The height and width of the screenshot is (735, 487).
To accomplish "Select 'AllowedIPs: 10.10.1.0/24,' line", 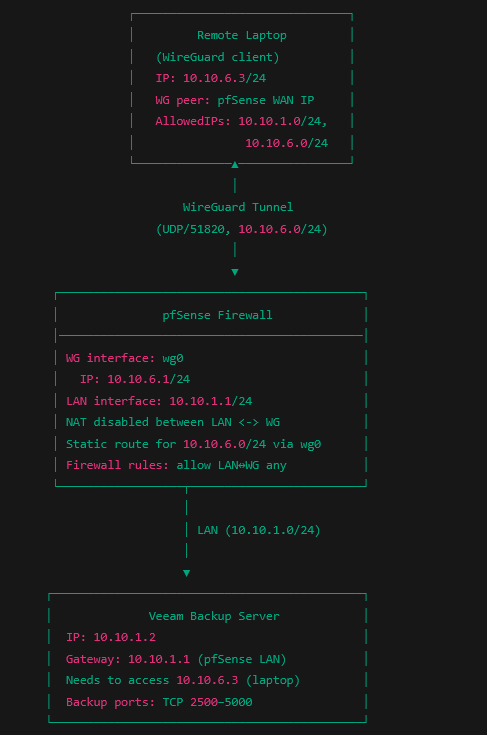I will coord(241,121).
